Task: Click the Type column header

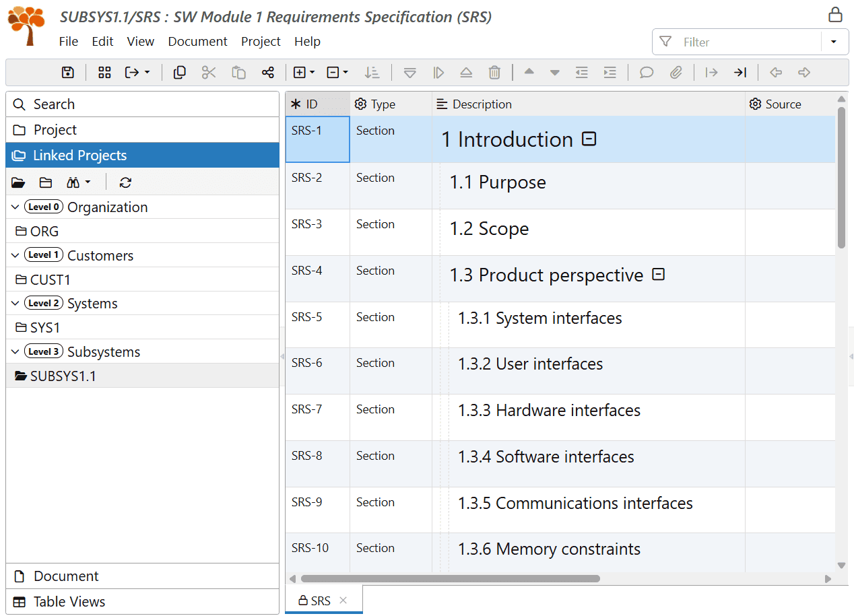Action: coord(391,104)
